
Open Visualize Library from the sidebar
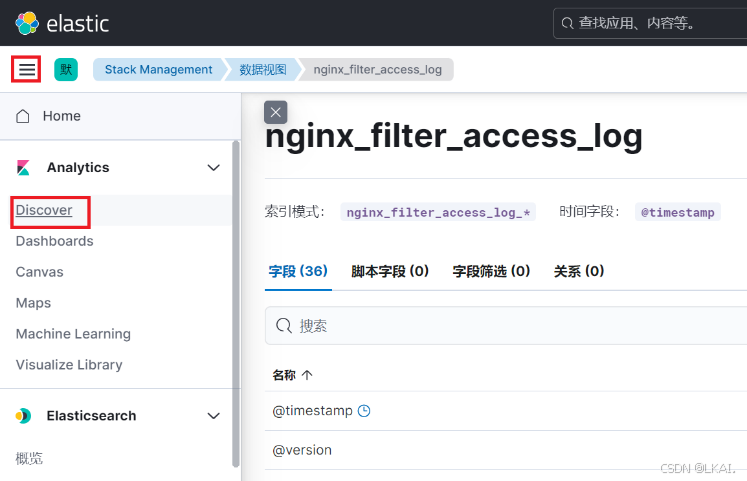pos(69,365)
